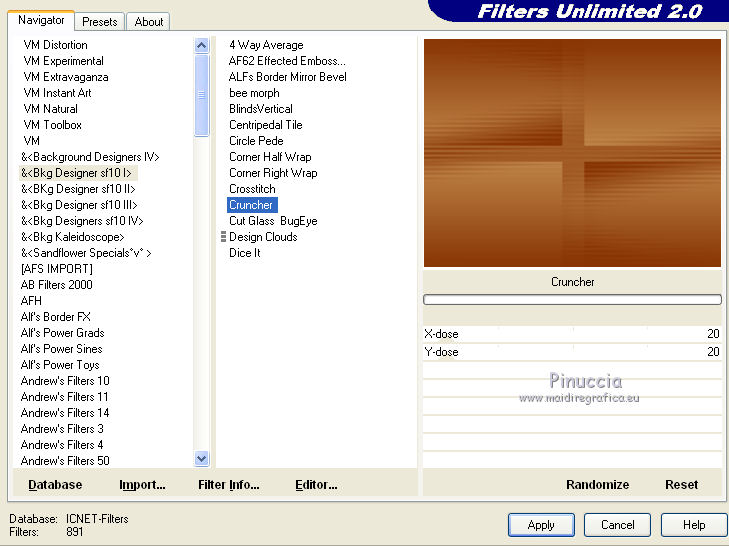
Task: Select Alf's Power Toys category
Action: click(60, 365)
